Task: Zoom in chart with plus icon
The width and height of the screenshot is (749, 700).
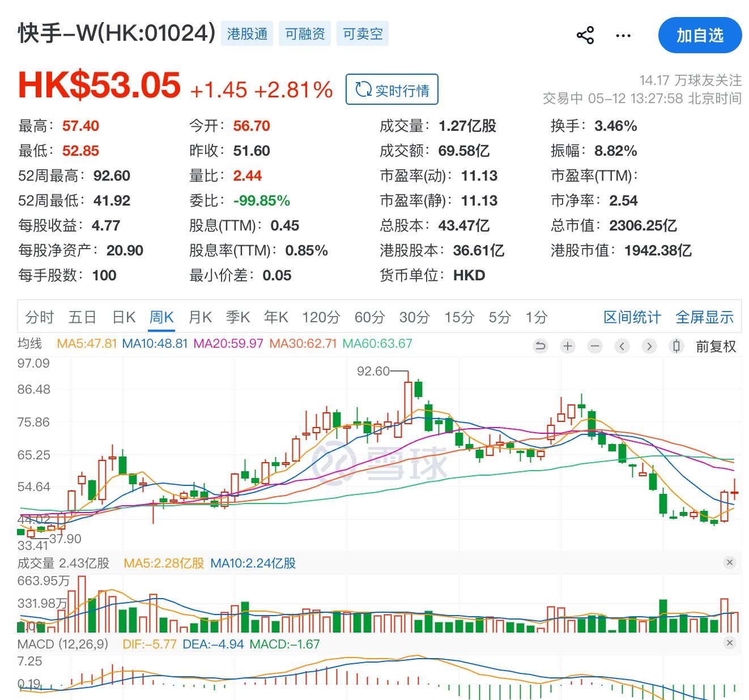Action: pyautogui.click(x=568, y=345)
